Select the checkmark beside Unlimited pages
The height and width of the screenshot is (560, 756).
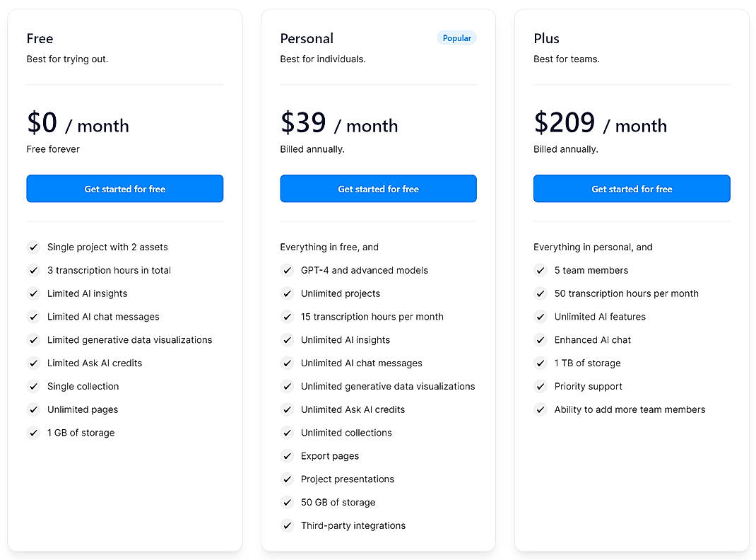point(33,409)
